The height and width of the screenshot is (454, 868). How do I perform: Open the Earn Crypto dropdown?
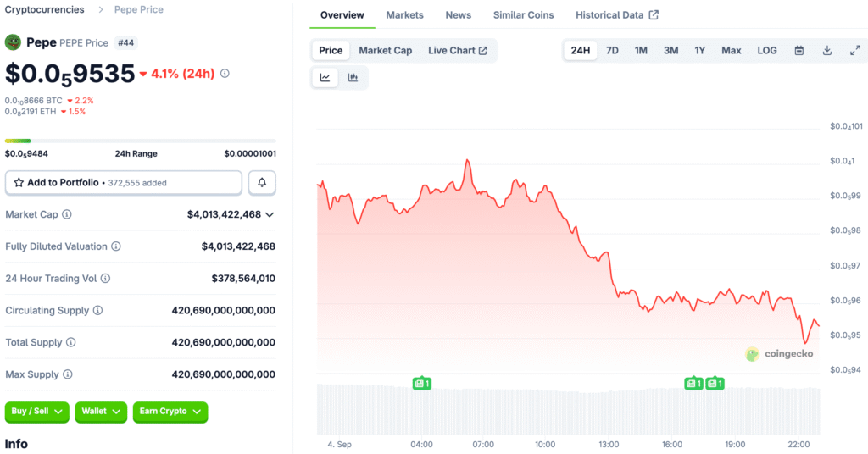click(x=170, y=412)
